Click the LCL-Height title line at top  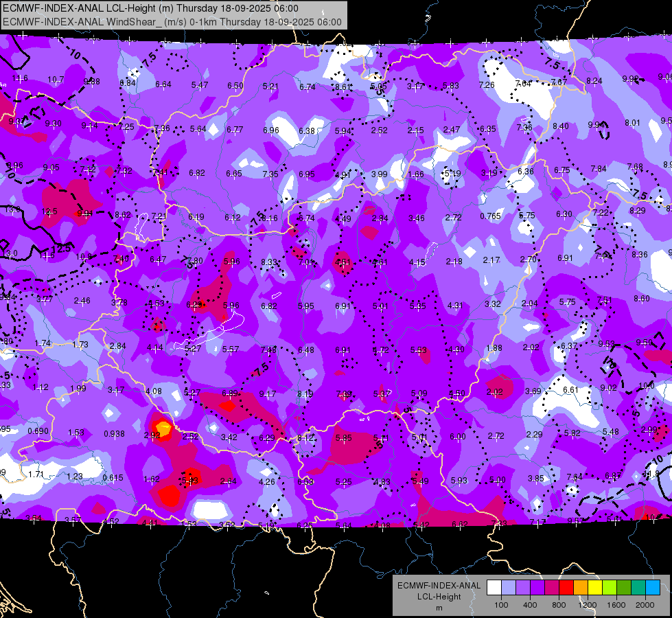150,8
